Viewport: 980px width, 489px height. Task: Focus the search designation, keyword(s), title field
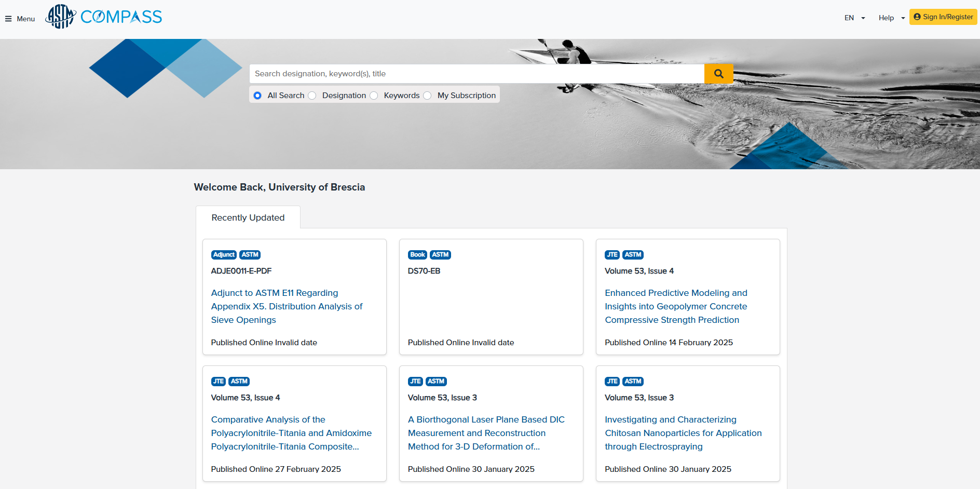(477, 74)
